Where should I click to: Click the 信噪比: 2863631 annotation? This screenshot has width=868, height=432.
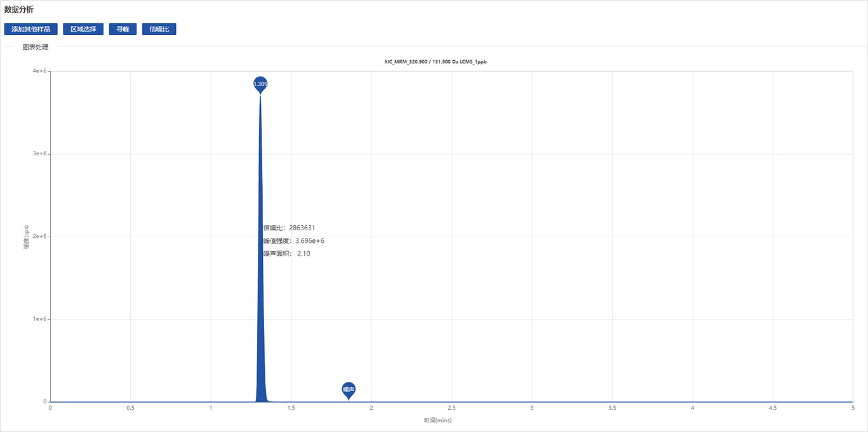tap(289, 228)
